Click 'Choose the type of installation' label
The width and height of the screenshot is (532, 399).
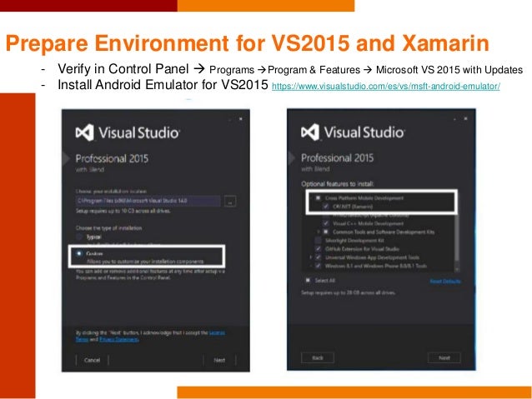click(x=108, y=227)
